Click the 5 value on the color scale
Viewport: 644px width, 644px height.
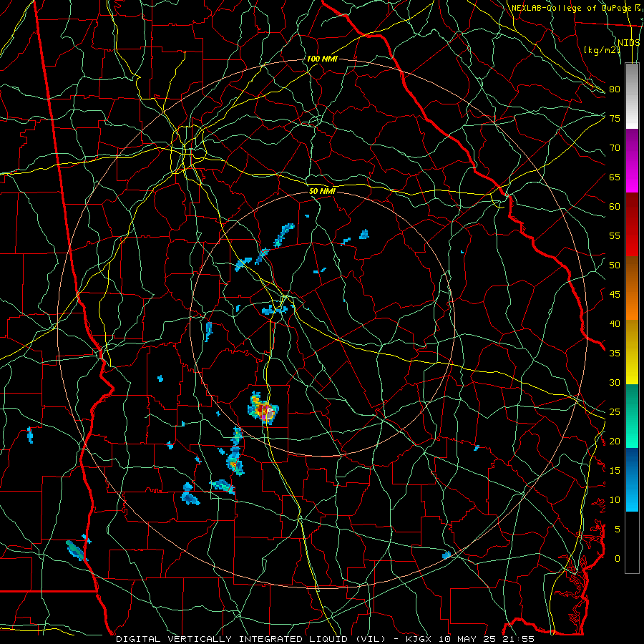tap(618, 530)
